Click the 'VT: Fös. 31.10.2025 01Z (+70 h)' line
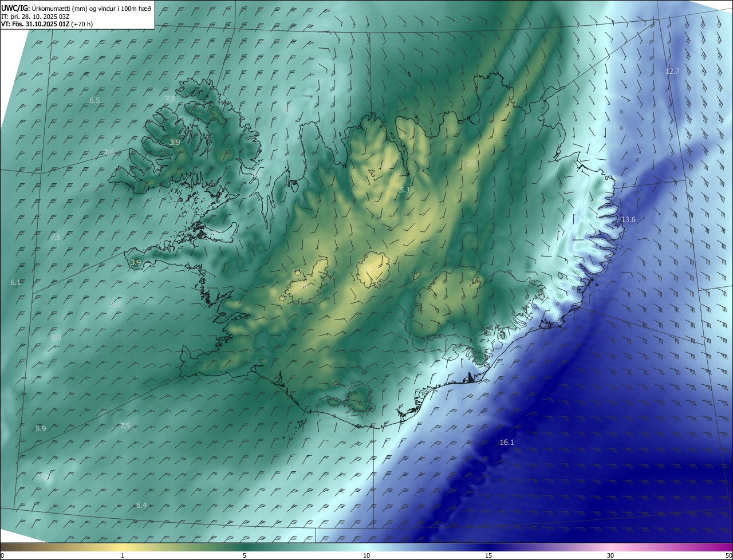 [x=47, y=24]
